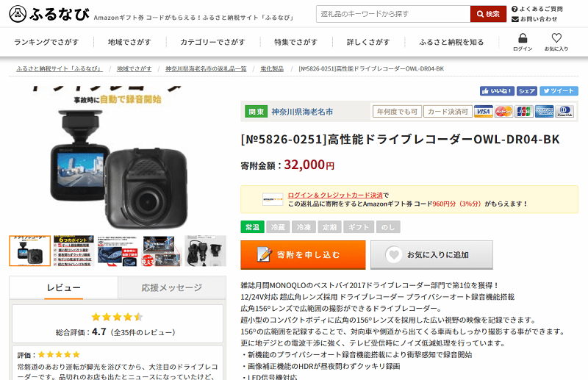Click the Facebook いいね！ button

(x=497, y=91)
